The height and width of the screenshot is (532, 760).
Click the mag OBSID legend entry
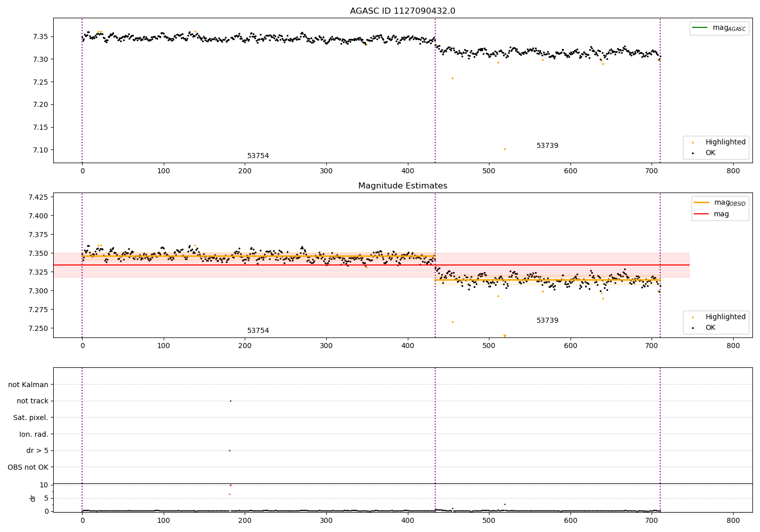coord(720,203)
